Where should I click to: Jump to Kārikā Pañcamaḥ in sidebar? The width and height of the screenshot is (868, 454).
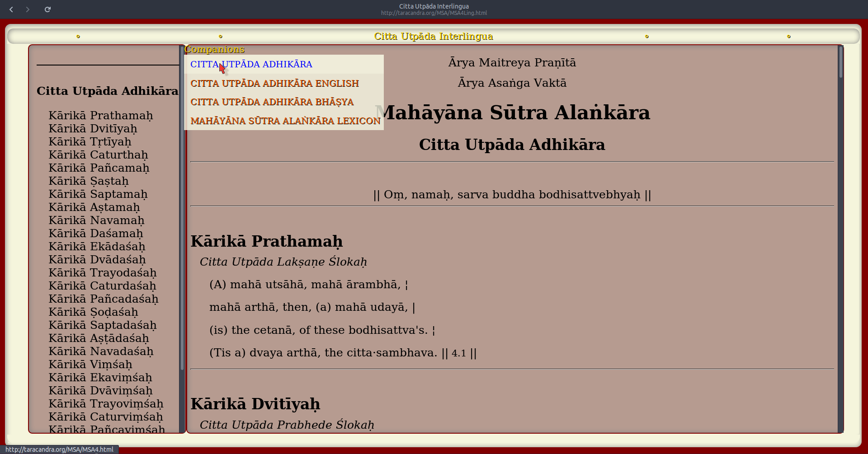pos(99,168)
